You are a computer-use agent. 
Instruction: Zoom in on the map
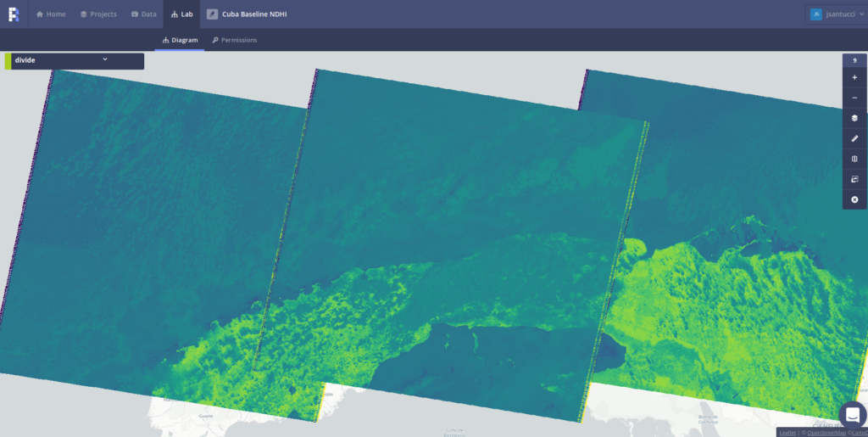tap(854, 77)
